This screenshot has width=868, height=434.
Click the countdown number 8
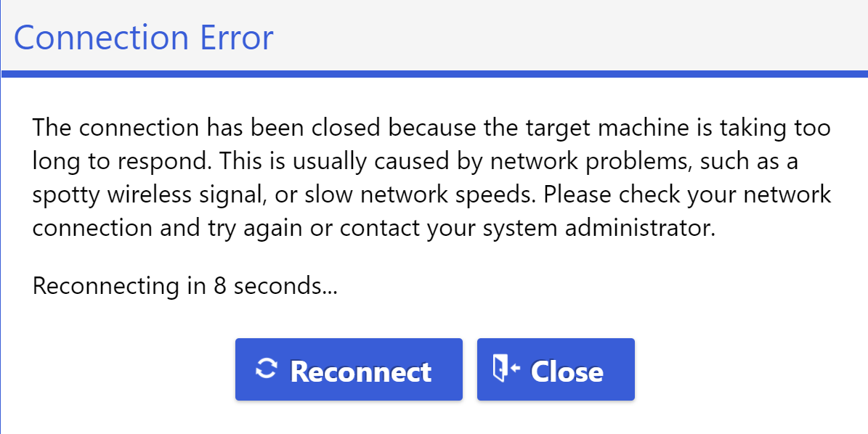tap(220, 286)
